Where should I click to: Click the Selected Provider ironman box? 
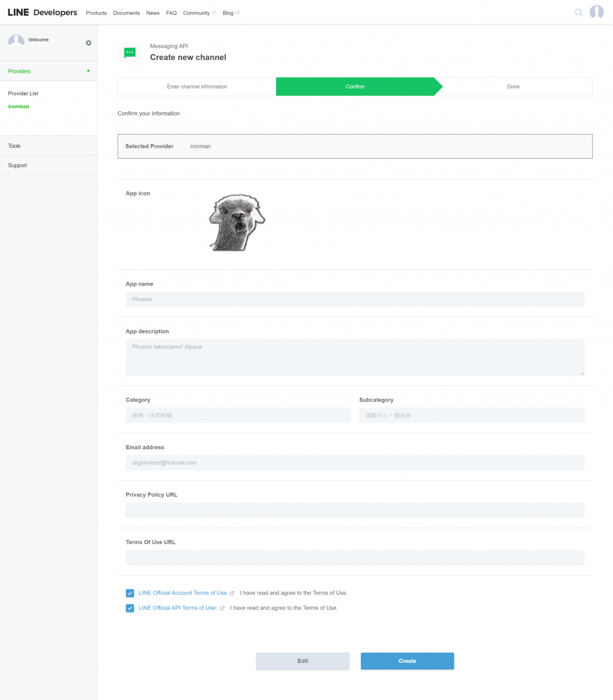[x=355, y=147]
